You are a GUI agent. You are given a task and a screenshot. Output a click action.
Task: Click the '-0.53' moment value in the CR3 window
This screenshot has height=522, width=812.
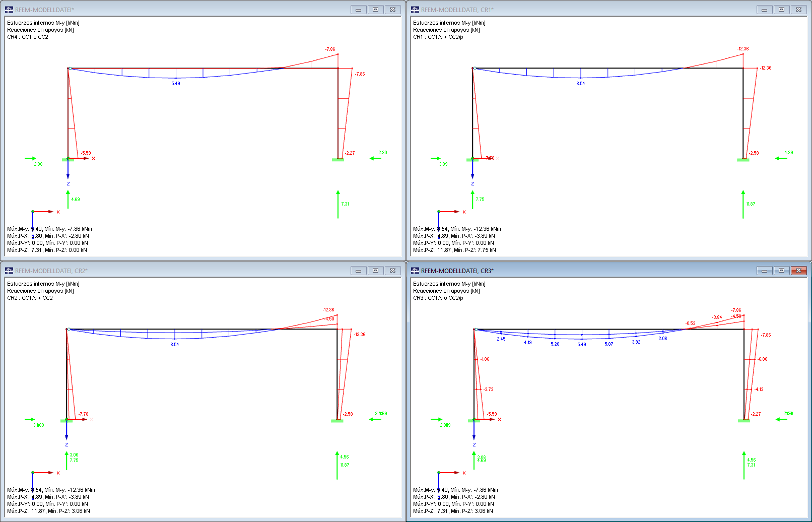coord(690,323)
